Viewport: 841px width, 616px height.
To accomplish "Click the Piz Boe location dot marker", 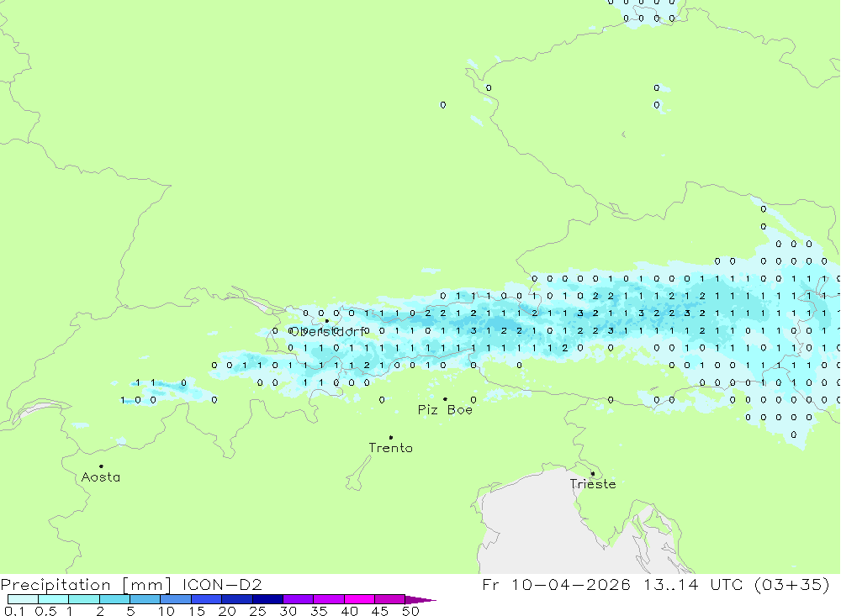I will point(445,399).
